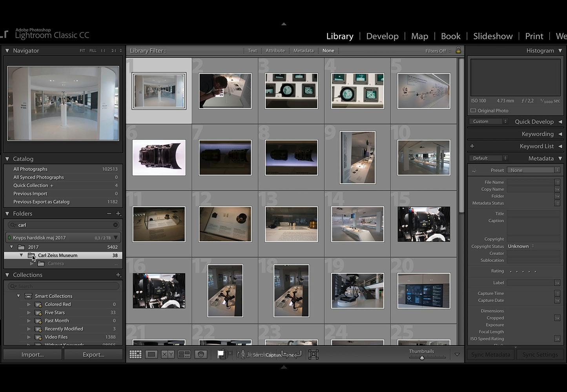The width and height of the screenshot is (567, 392).
Task: Click the face region draw tool
Action: (313, 354)
